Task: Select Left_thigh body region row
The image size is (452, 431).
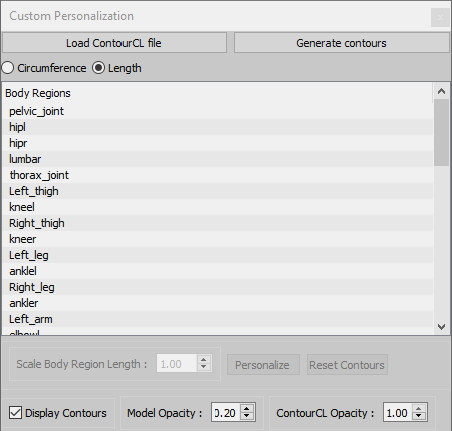Action: coord(217,191)
